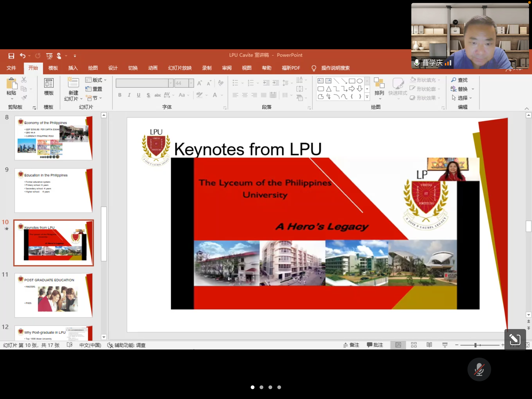The width and height of the screenshot is (532, 399).
Task: Justify paragraph text
Action: [264, 95]
